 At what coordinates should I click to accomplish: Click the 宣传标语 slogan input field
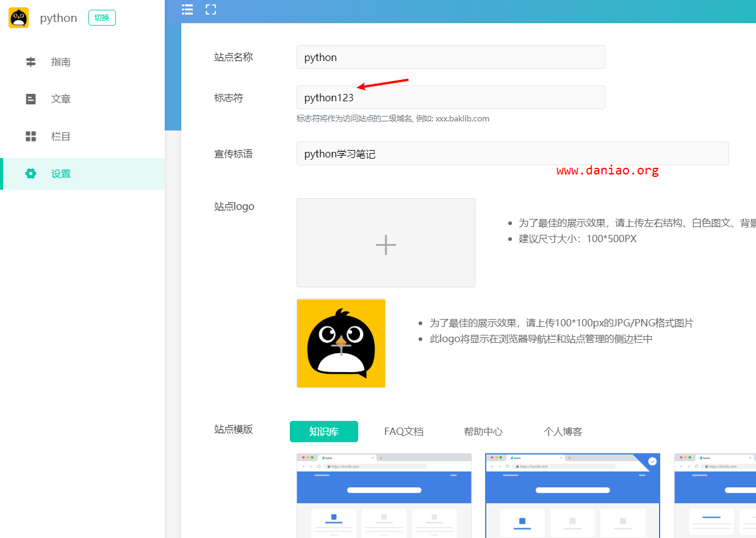pyautogui.click(x=513, y=154)
